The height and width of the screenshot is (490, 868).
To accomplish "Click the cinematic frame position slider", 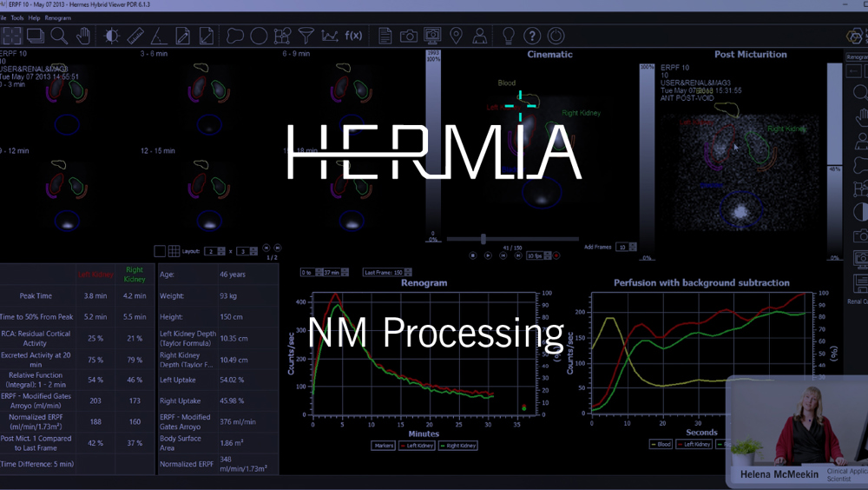I will 483,239.
